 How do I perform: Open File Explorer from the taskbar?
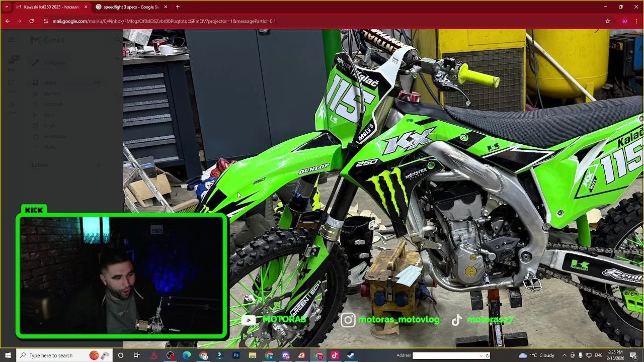(253, 355)
